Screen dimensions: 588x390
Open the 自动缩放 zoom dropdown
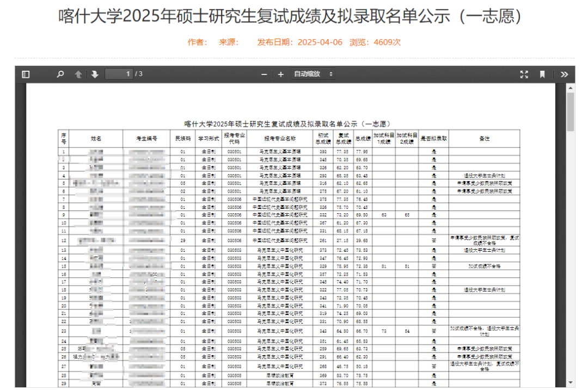(x=313, y=74)
